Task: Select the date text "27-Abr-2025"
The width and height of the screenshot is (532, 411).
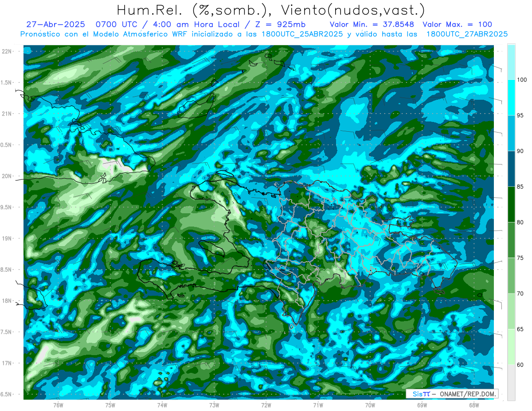Action: pos(55,24)
